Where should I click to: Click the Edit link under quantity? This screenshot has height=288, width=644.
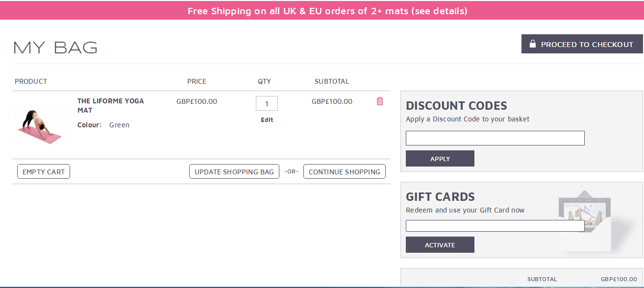point(267,120)
